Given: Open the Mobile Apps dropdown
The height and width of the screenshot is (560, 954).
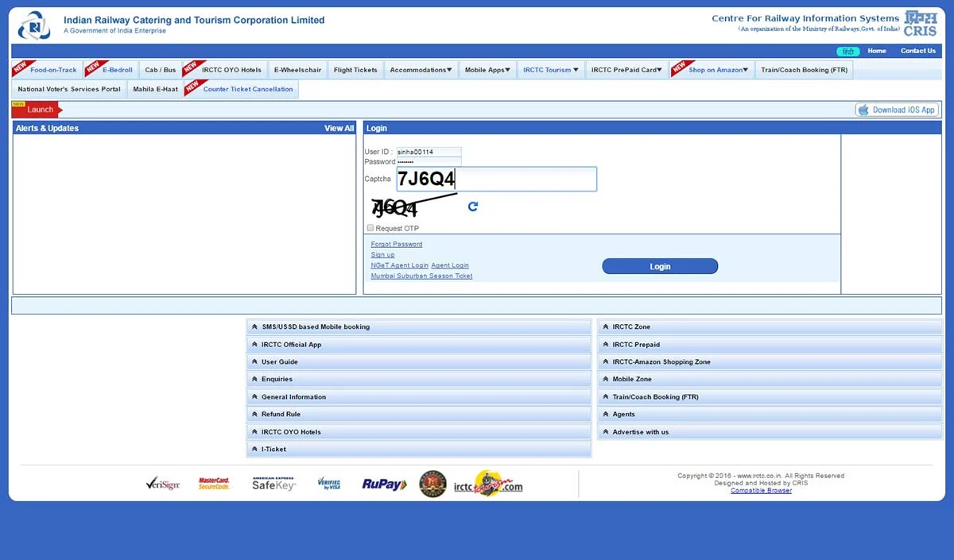Looking at the screenshot, I should click(x=487, y=69).
